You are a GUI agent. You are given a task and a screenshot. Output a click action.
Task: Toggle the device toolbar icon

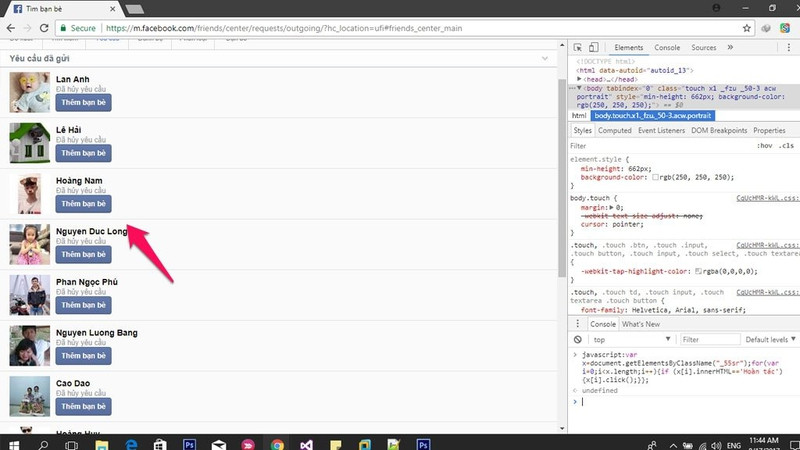pyautogui.click(x=594, y=48)
